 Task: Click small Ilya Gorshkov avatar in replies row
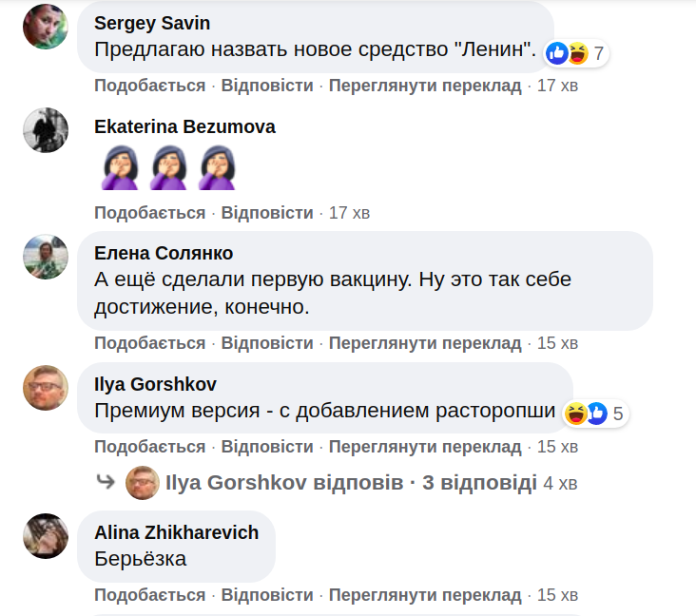142,483
